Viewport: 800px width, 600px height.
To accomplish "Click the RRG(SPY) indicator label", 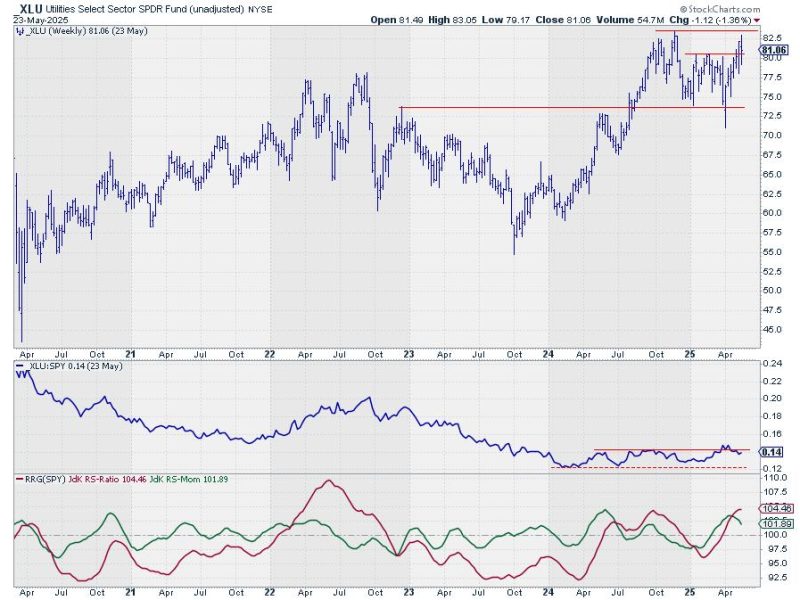I will click(x=46, y=480).
